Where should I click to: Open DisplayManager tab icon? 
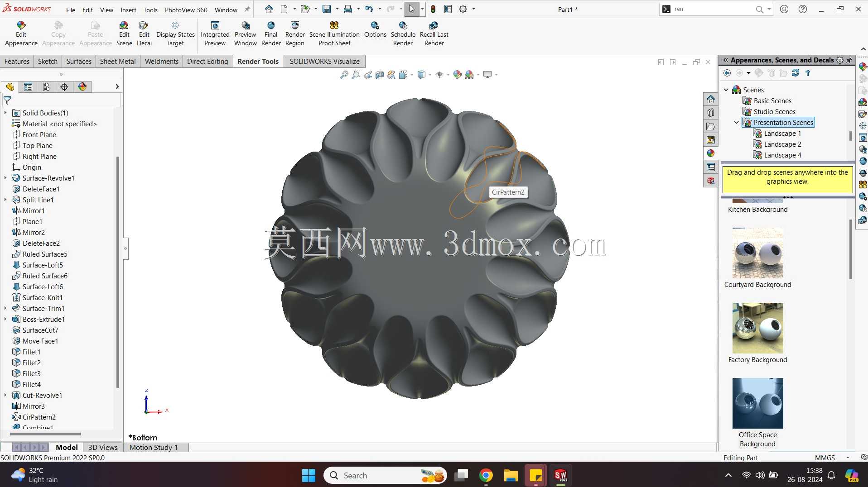click(82, 86)
